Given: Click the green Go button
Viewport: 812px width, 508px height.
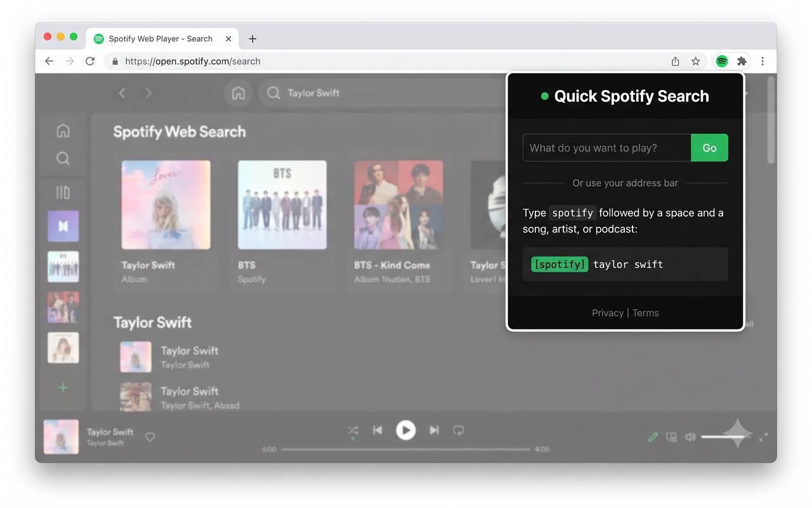Looking at the screenshot, I should pyautogui.click(x=709, y=148).
